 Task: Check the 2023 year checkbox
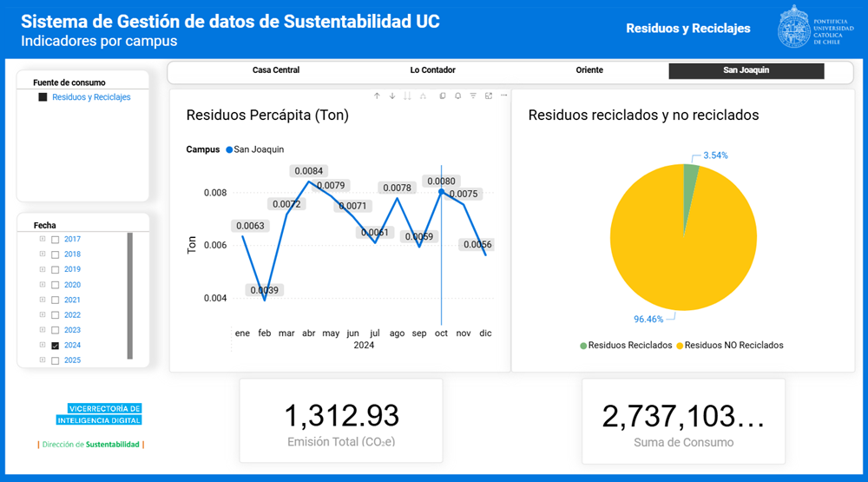(56, 331)
